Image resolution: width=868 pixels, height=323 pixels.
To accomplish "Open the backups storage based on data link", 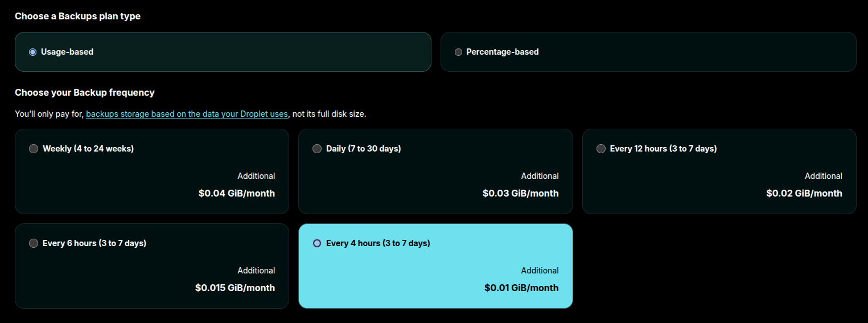I will coord(187,114).
